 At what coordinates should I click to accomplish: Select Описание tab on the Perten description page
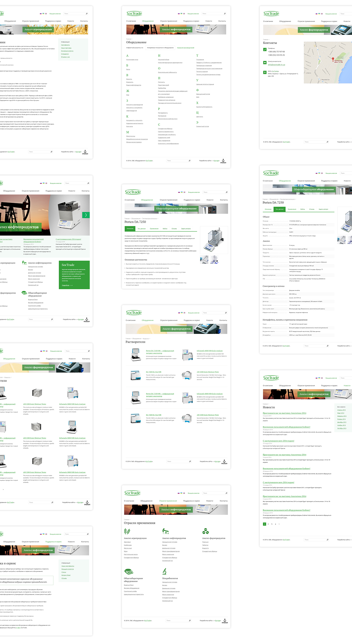point(130,229)
